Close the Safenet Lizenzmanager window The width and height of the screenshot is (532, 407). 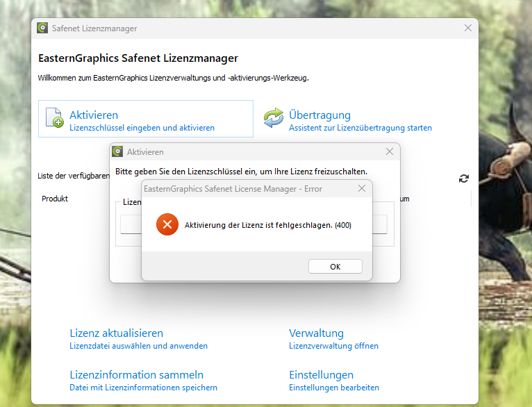pos(468,28)
